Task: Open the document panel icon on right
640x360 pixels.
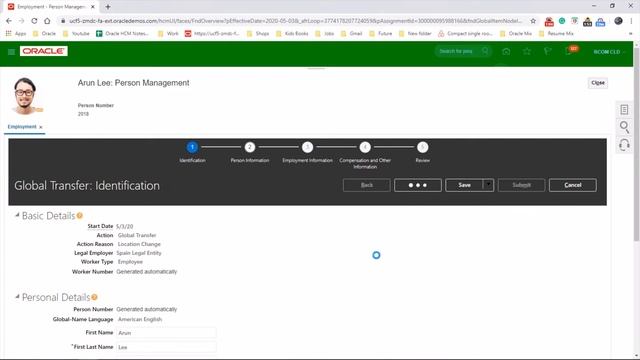Action: point(624,109)
